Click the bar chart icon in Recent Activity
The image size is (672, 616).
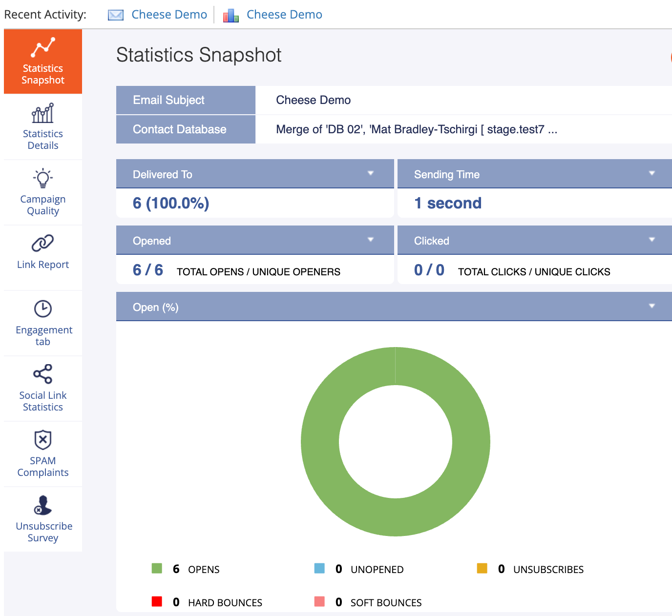click(231, 15)
